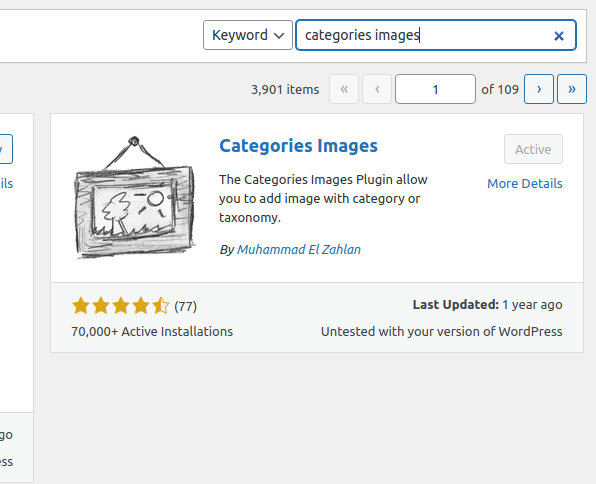
Task: Click the Last Updated 1 year ago text
Action: (487, 305)
